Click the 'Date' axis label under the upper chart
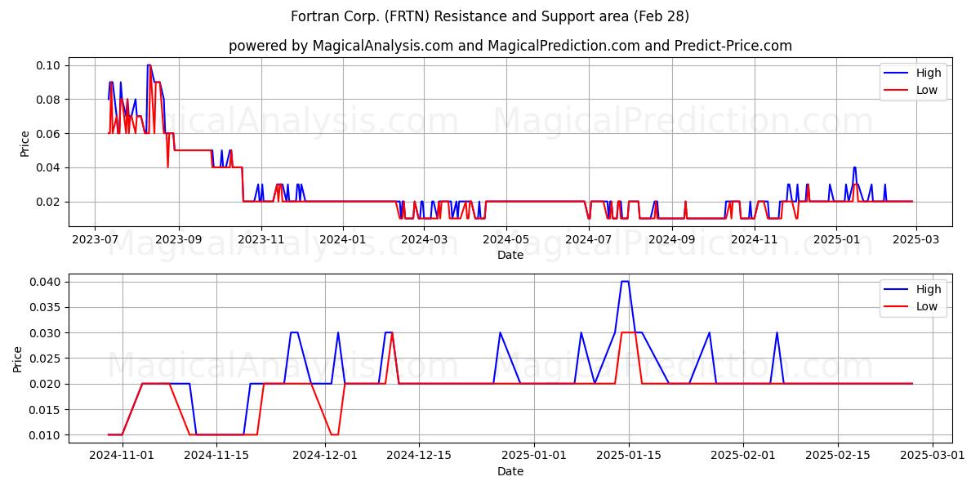 (510, 255)
